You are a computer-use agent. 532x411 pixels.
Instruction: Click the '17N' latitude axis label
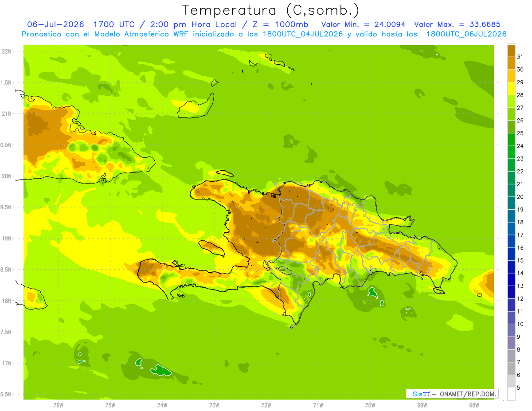pyautogui.click(x=7, y=363)
